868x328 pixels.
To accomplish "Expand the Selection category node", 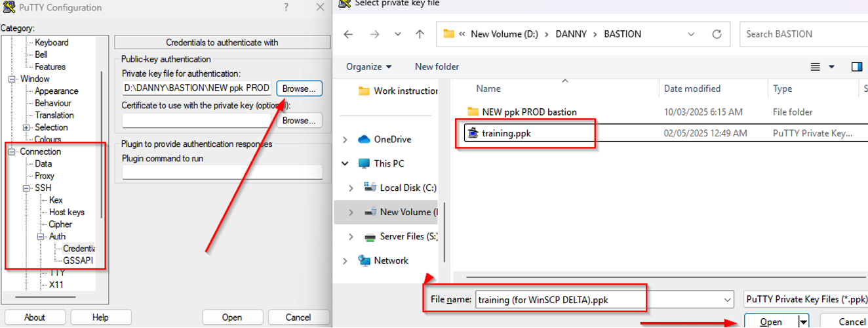I will pos(26,127).
